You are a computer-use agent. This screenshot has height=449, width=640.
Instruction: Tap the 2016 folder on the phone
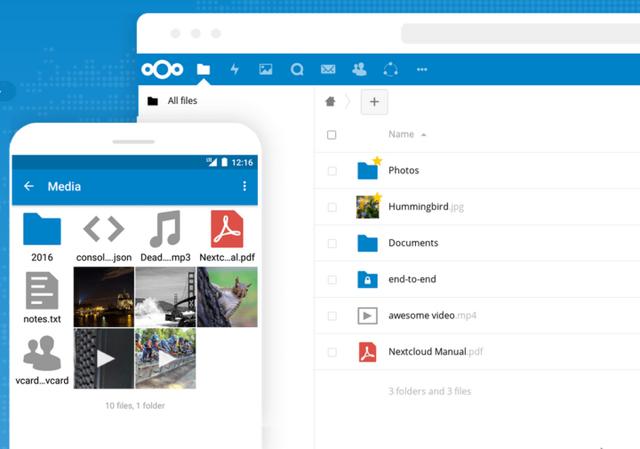(x=42, y=229)
